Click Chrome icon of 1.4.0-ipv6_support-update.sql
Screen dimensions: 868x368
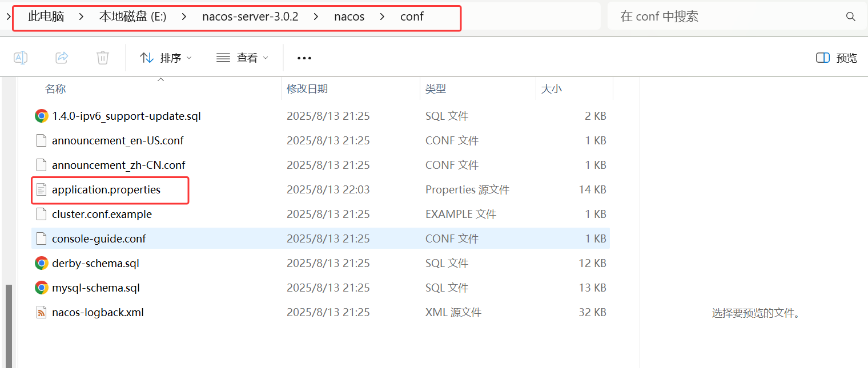tap(41, 116)
